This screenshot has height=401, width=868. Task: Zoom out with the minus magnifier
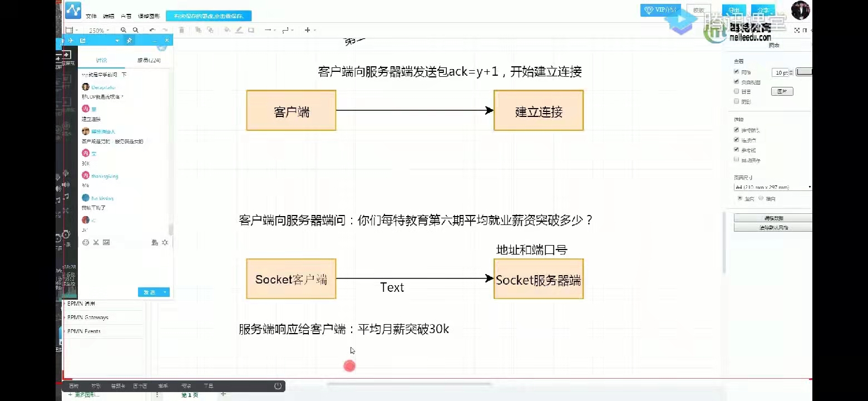pos(135,30)
